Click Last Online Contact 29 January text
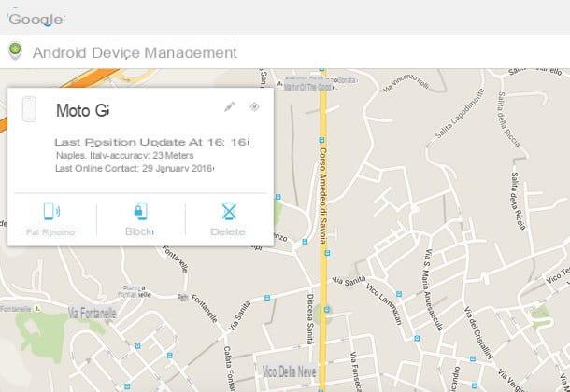570x392 pixels. click(135, 168)
